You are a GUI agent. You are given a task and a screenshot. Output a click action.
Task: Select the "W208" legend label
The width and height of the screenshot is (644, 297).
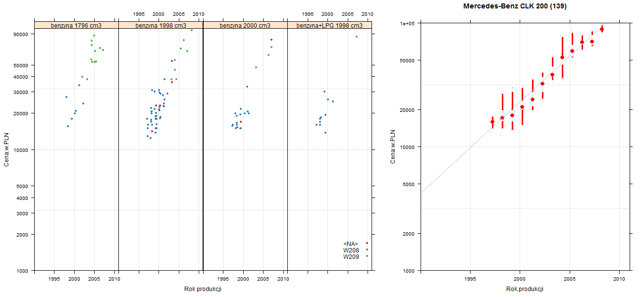(x=351, y=250)
